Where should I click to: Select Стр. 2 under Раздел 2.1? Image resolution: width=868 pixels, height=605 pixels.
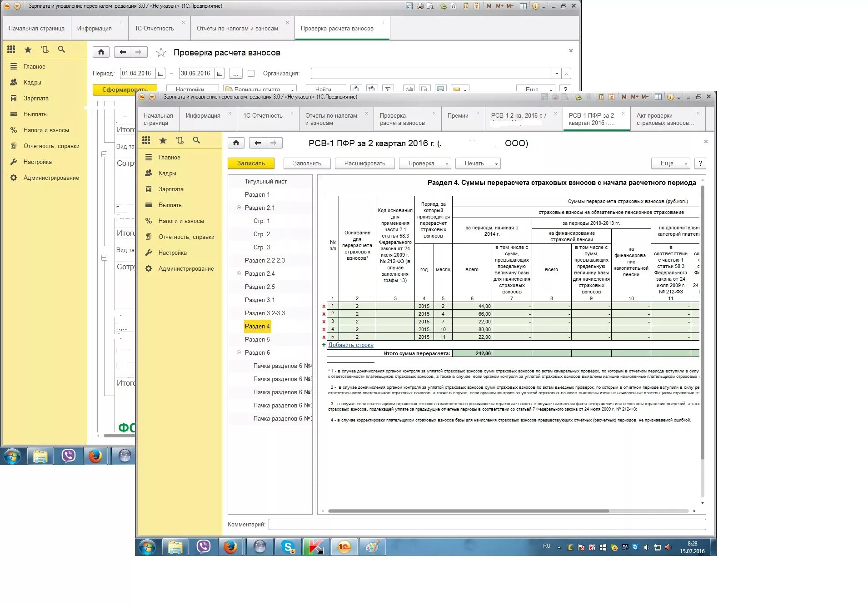pyautogui.click(x=261, y=234)
